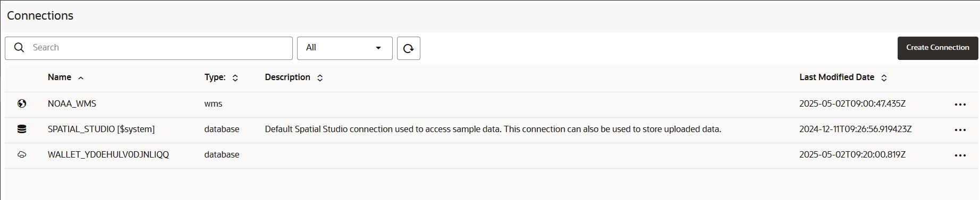Click the cloud wallet icon for WALLET_YD0EHULV0DJNLIQQ
The image size is (980, 200).
tap(22, 155)
